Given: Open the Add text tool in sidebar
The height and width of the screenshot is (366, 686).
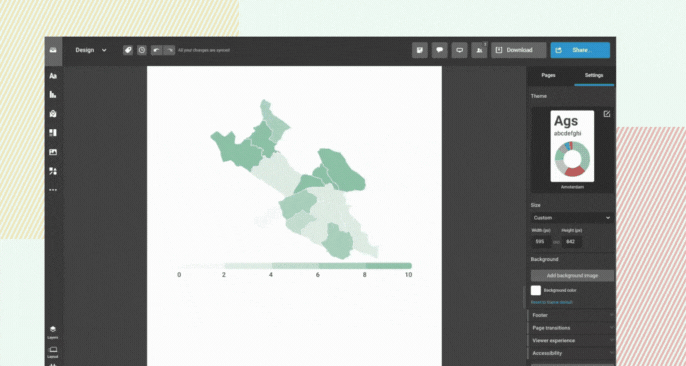Looking at the screenshot, I should coord(53,76).
